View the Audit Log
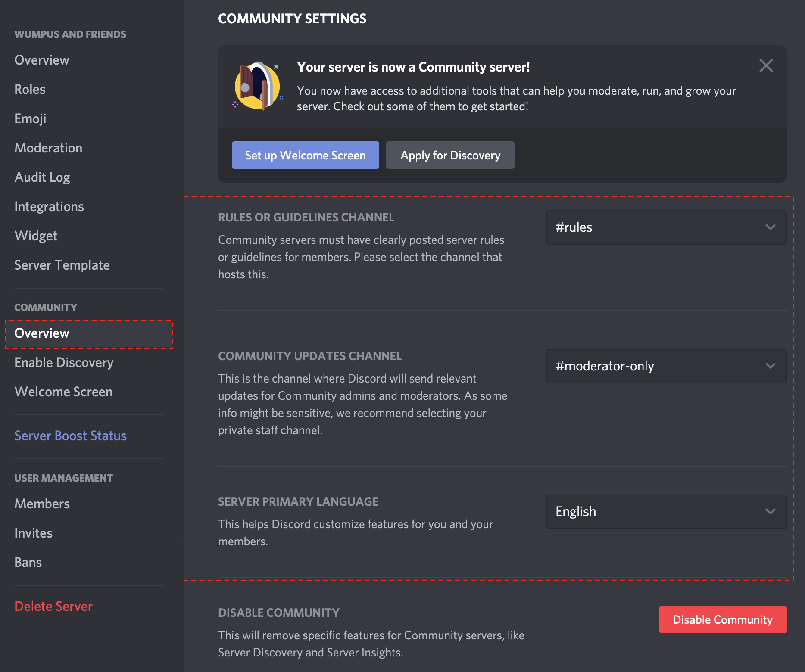This screenshot has height=672, width=805. 42,177
